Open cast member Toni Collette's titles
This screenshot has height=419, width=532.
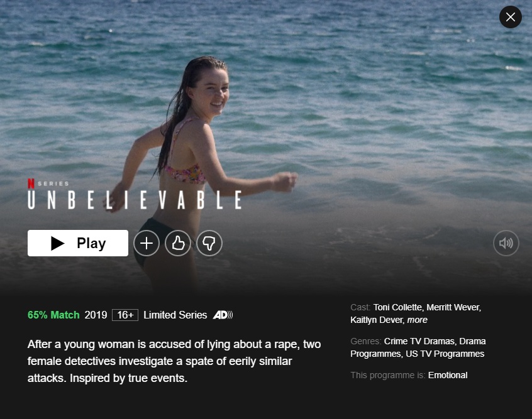(397, 307)
